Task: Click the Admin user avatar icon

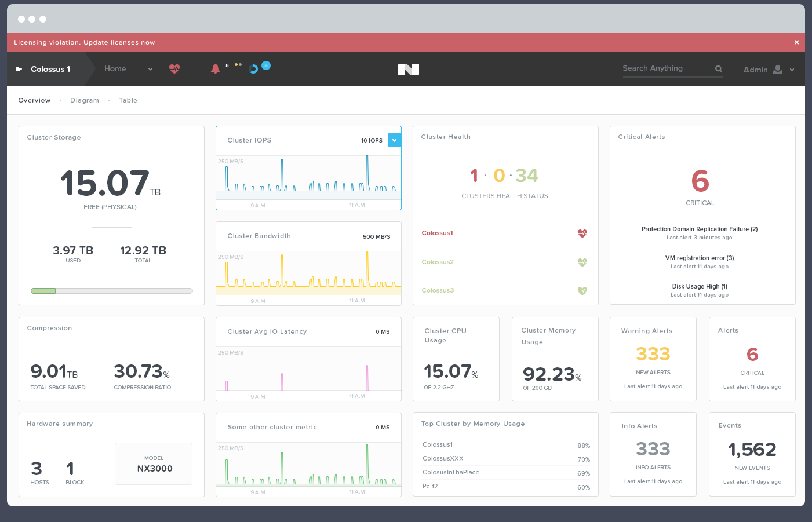Action: (778, 70)
